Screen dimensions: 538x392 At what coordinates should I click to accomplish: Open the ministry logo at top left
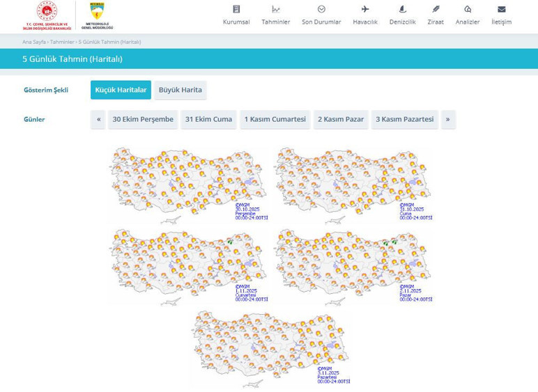point(47,16)
